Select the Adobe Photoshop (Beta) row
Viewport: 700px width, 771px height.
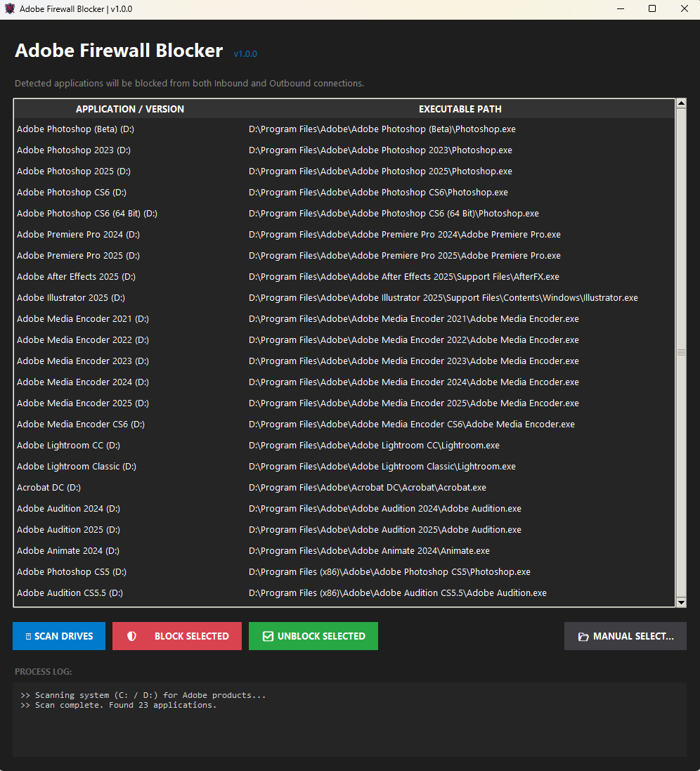pos(74,129)
